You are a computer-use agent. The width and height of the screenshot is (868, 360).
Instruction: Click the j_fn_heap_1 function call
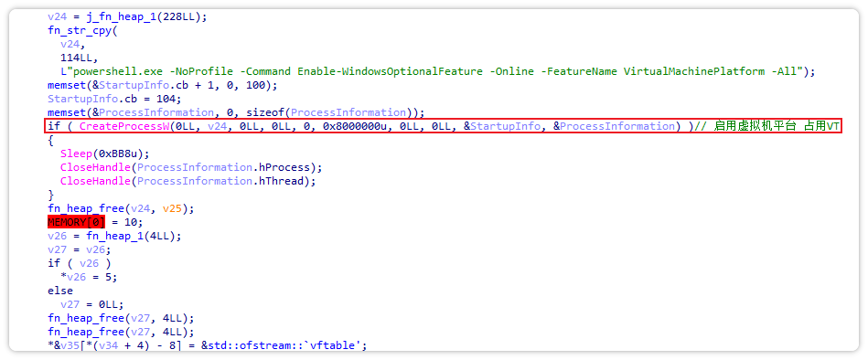(146, 16)
